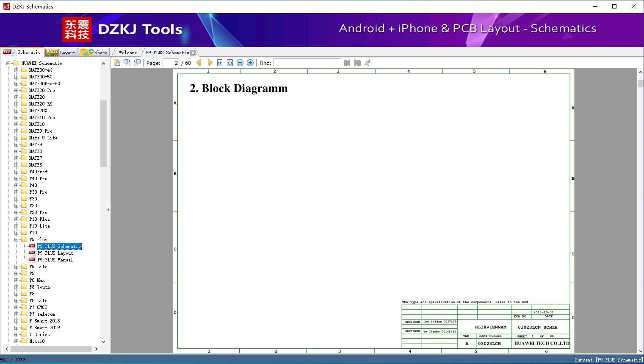Click the DZKJ logo in the banner
The image size is (644, 364).
click(x=77, y=30)
